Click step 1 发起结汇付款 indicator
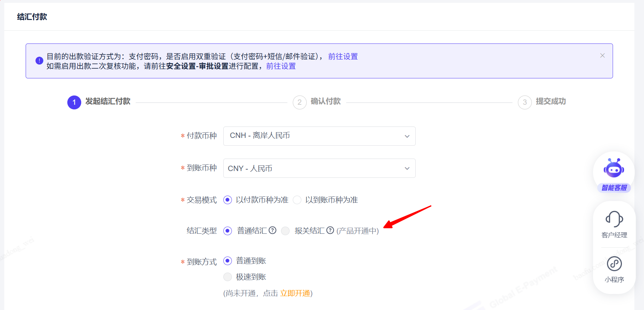The width and height of the screenshot is (644, 310). point(74,102)
